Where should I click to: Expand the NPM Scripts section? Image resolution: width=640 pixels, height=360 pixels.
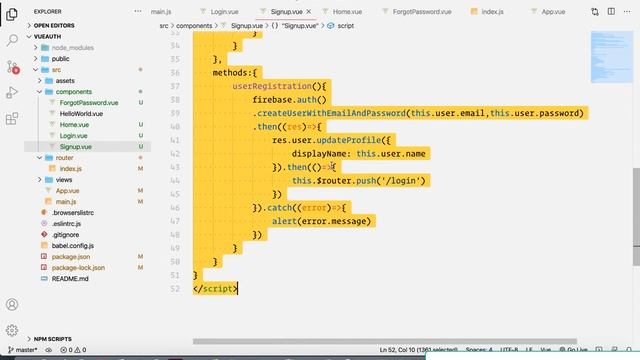(x=52, y=339)
